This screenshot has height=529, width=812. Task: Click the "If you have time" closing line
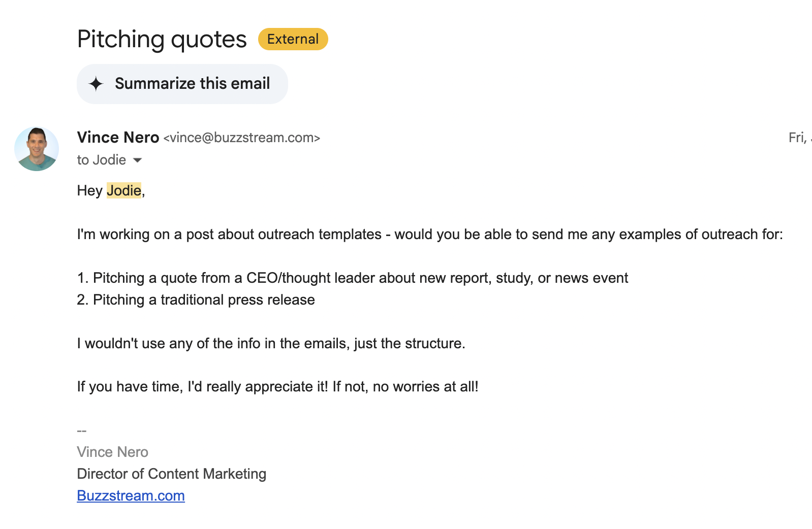(277, 386)
